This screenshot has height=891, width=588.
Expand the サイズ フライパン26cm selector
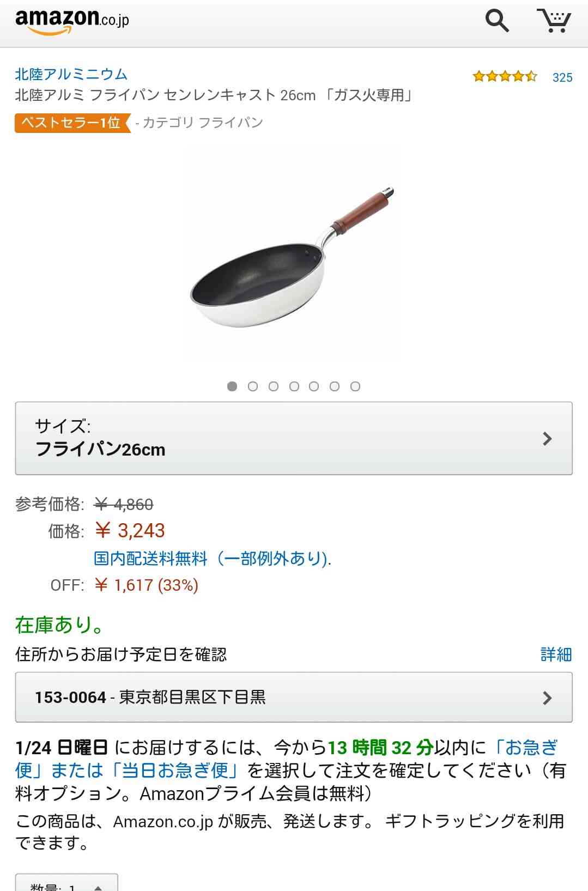[x=294, y=438]
